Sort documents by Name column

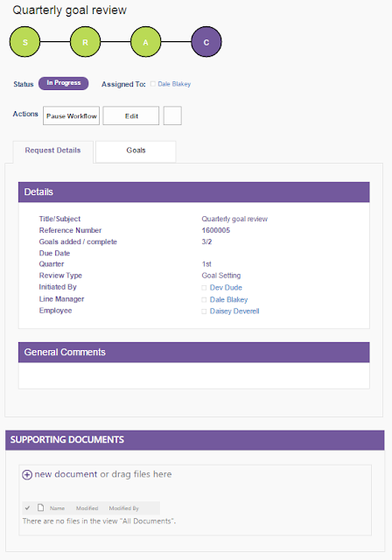tap(57, 508)
